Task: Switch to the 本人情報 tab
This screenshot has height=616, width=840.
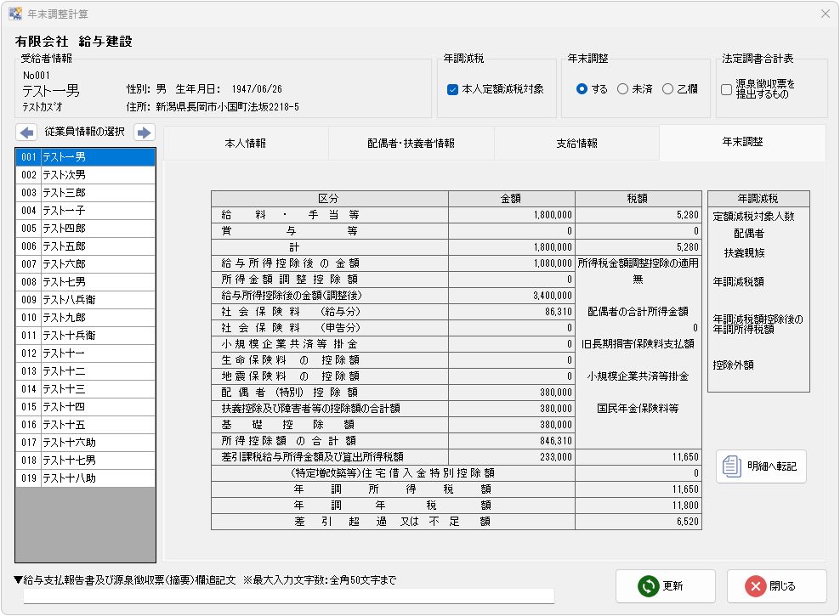Action: point(245,143)
